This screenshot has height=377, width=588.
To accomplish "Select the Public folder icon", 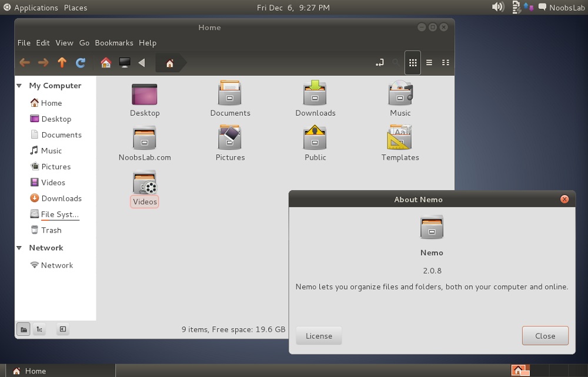I will click(315, 137).
